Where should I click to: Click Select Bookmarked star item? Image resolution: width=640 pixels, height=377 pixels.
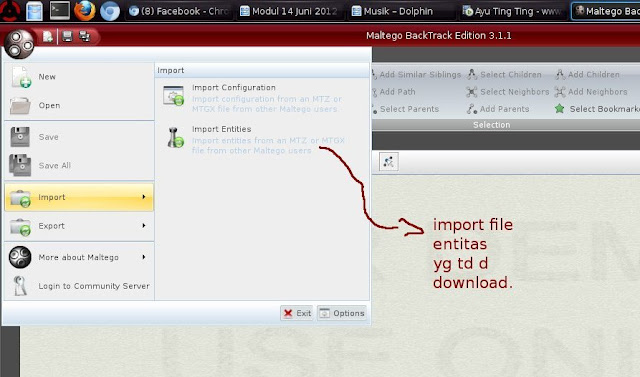597,109
